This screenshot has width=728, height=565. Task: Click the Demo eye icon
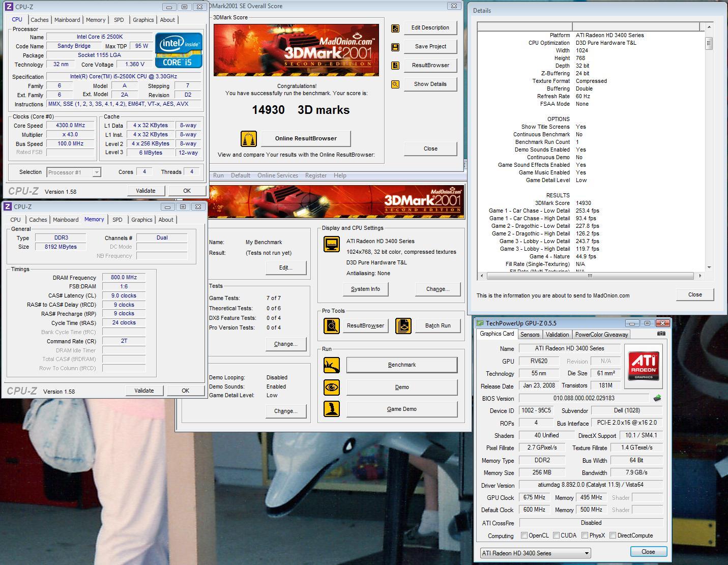[x=332, y=387]
